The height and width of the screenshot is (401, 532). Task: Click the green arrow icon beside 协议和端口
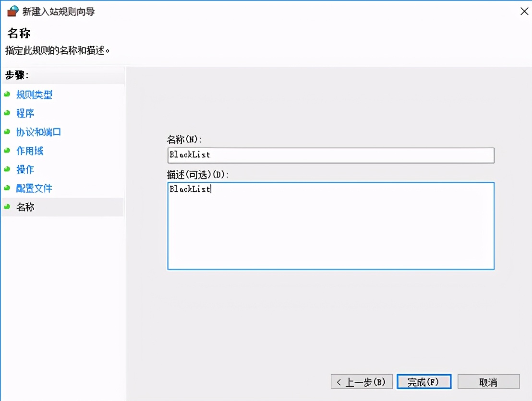click(7, 132)
